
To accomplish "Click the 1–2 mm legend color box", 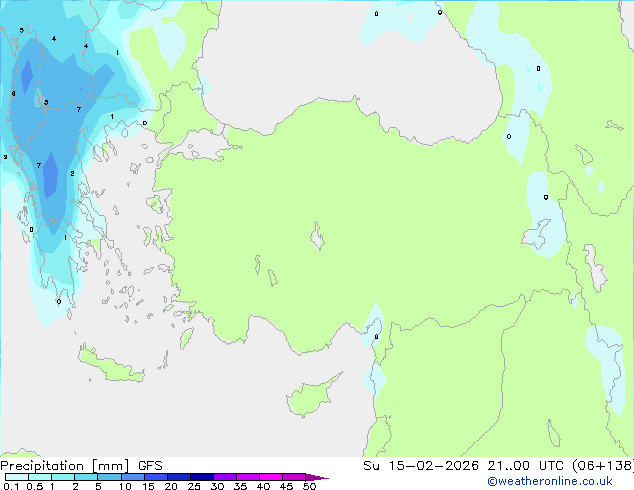I will (63, 477).
